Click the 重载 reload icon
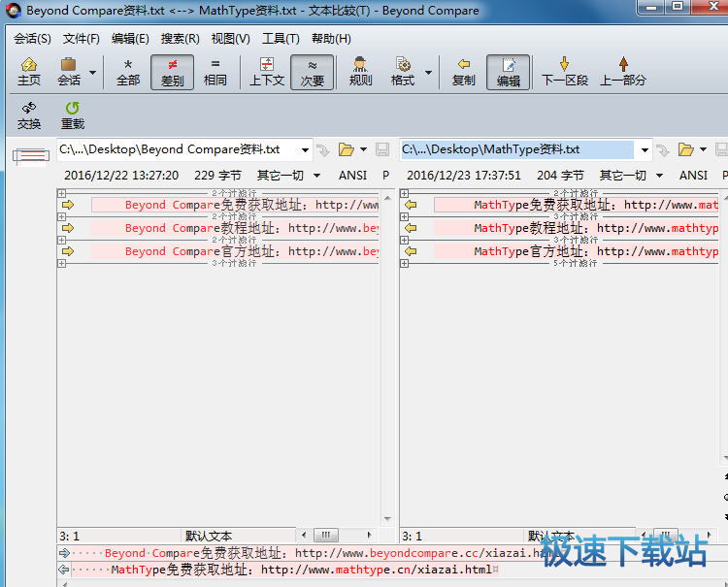728x587 pixels. coord(73,115)
